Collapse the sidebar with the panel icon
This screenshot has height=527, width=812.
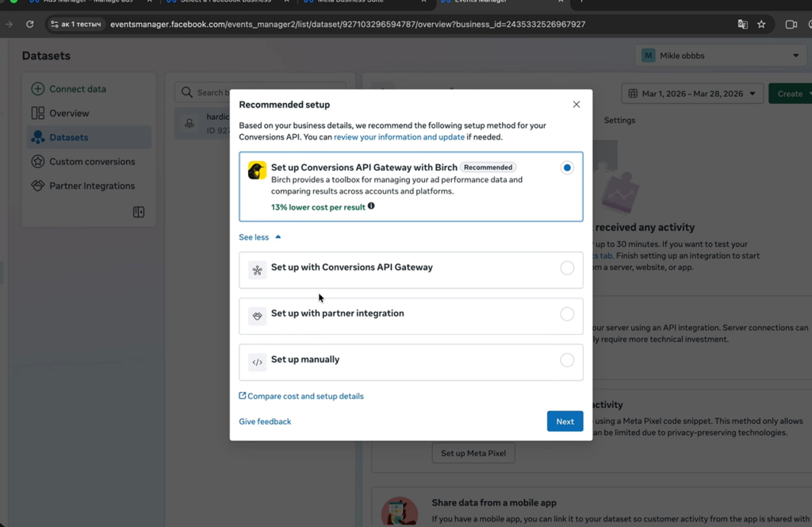pyautogui.click(x=139, y=212)
